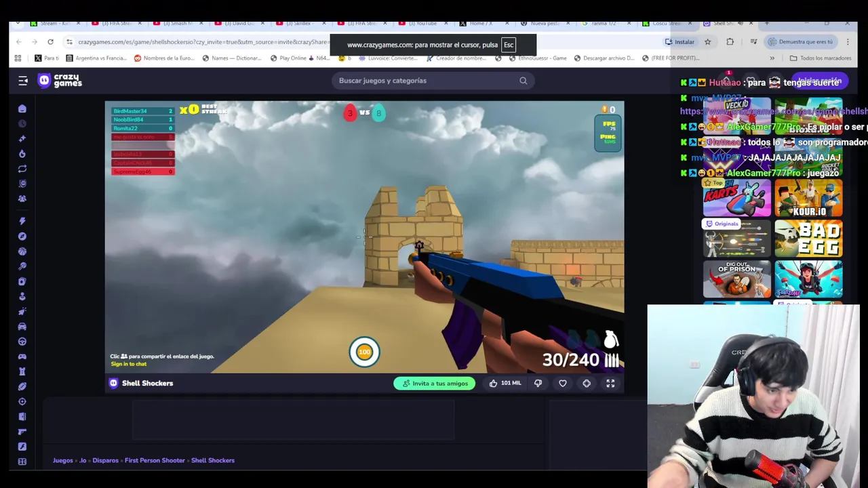Click the sparkle New games sidebar icon
This screenshot has width=868, height=488.
(x=22, y=139)
